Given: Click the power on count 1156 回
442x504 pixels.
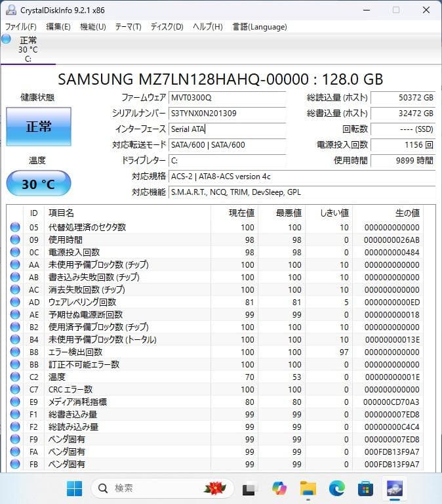Looking at the screenshot, I should [403, 145].
